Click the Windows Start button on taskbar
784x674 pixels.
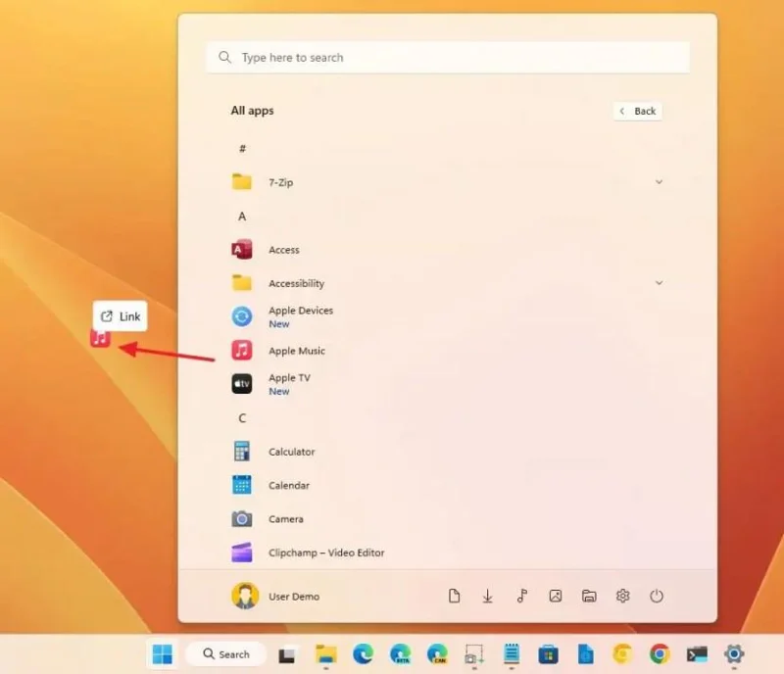(162, 654)
